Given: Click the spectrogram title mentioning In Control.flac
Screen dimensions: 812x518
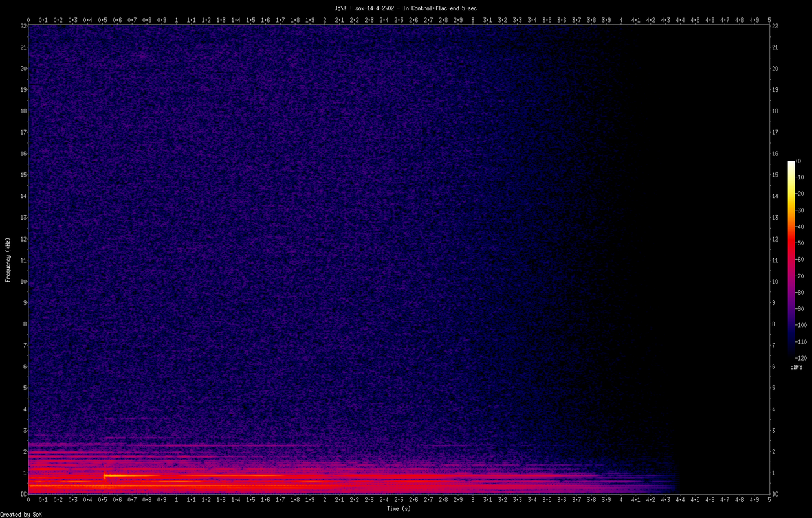Looking at the screenshot, I should [406, 8].
